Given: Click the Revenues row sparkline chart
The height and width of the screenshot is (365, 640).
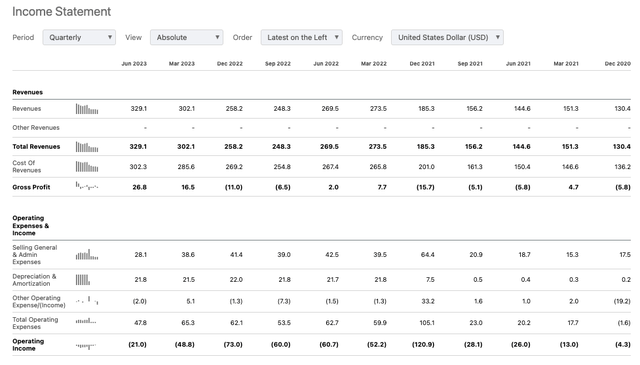Looking at the screenshot, I should click(87, 109).
